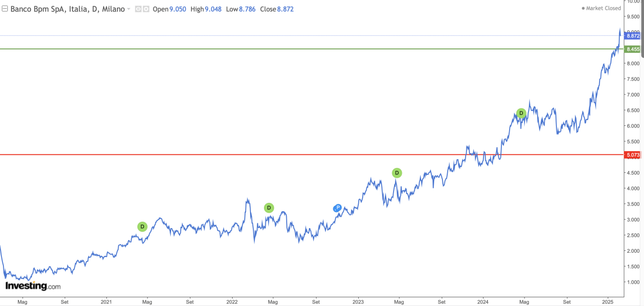The image size is (644, 306).
Task: Toggle series visibility with the eye icon
Action: [x=138, y=9]
